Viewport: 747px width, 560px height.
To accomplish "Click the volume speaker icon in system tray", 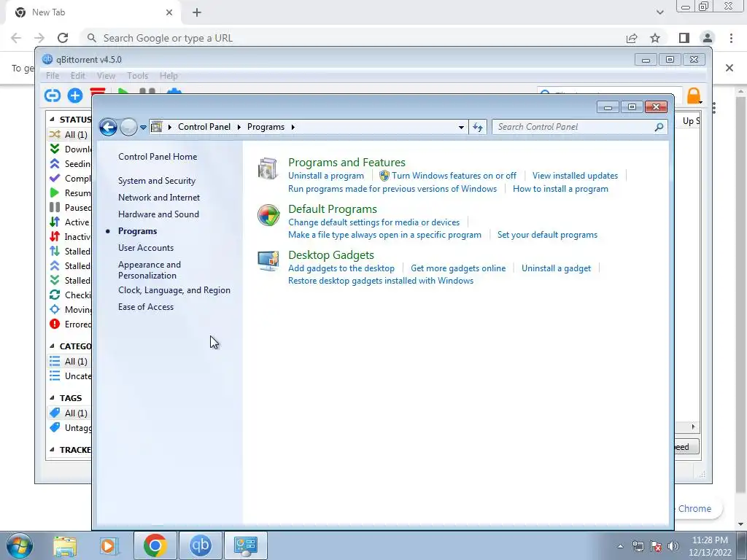I will coord(673,546).
